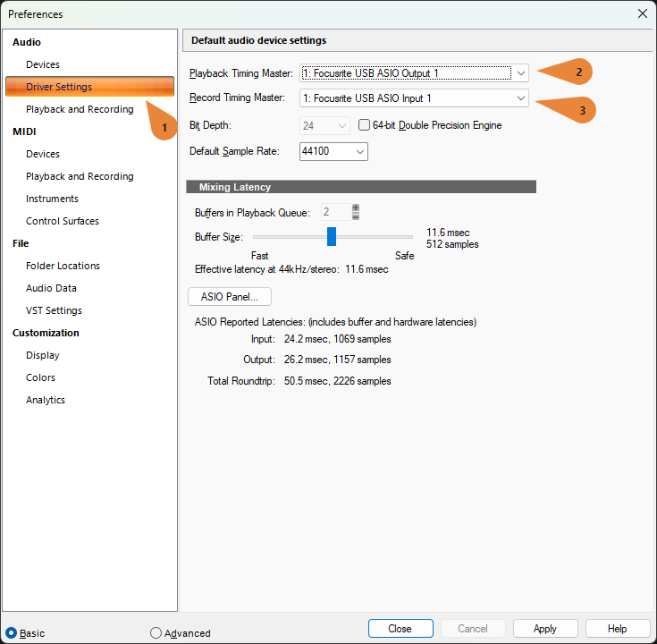Click the Close button
This screenshot has width=657, height=644.
(x=400, y=629)
